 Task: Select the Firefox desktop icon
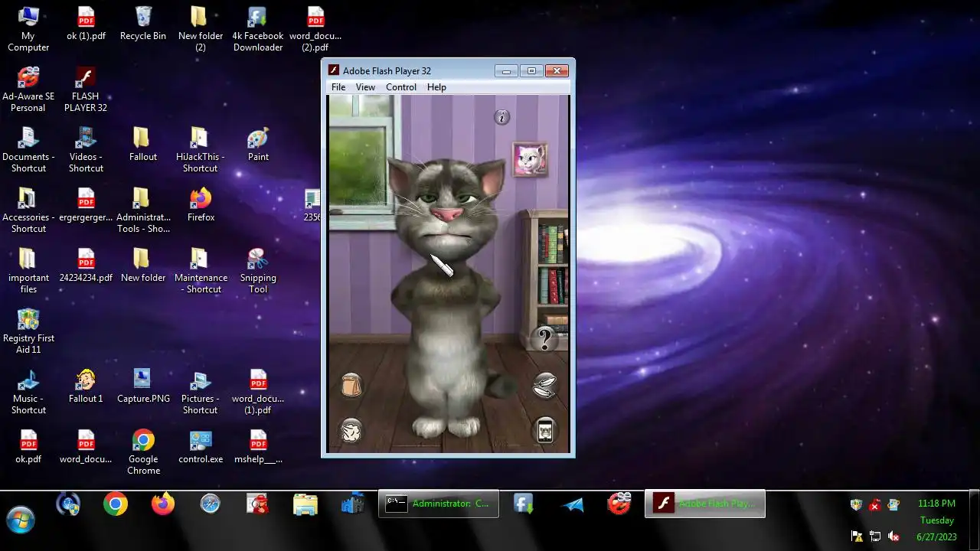pos(201,205)
